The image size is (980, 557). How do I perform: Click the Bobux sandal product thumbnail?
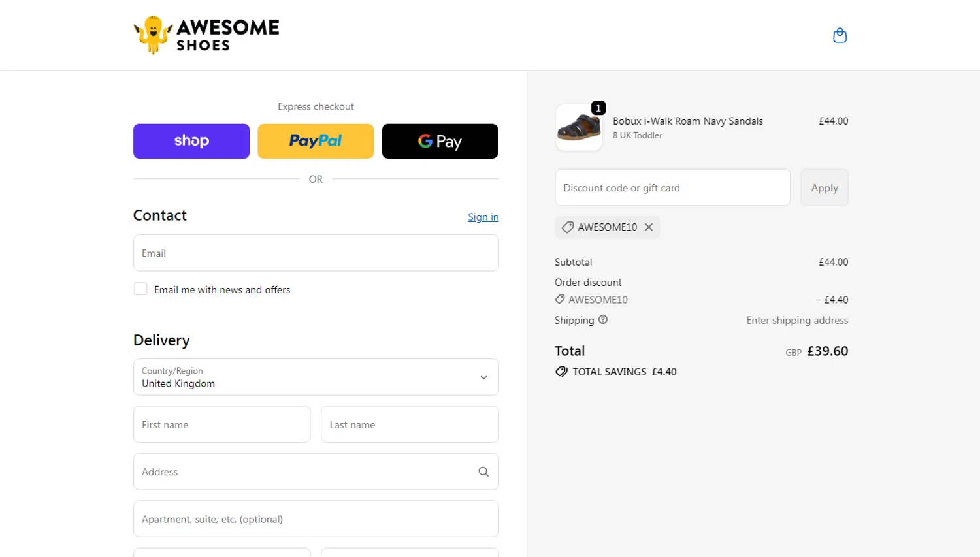(579, 127)
